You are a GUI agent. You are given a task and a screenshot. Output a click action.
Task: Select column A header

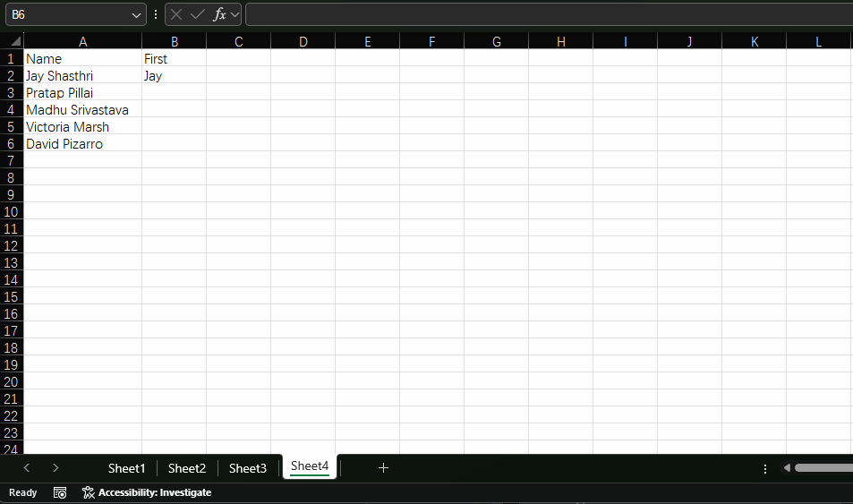[82, 42]
